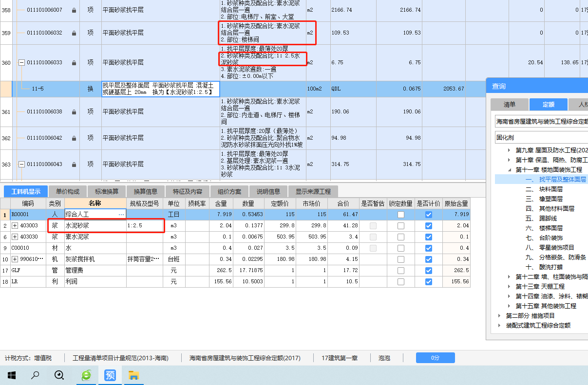Click lock icon of item 011101006042

(74, 138)
